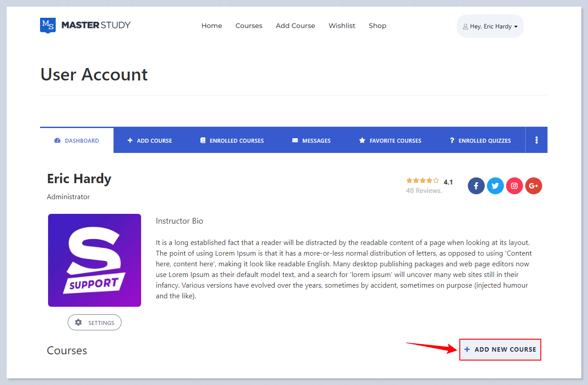
Task: Click the star icon on Favorite Courses tab
Action: [x=362, y=140]
